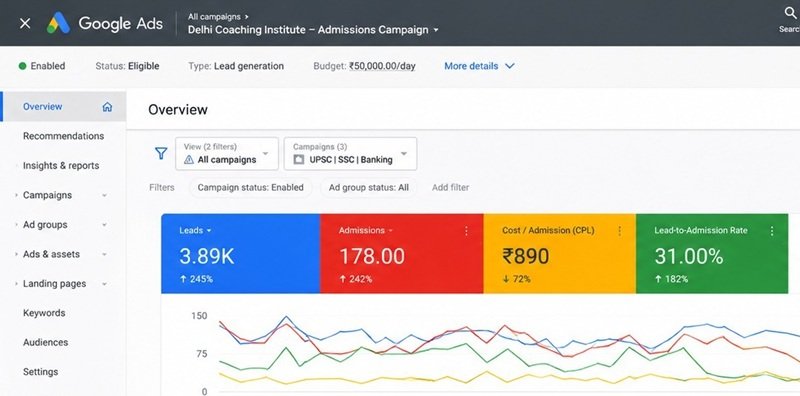Open three-dot menu on Cost / Admission card

point(619,231)
